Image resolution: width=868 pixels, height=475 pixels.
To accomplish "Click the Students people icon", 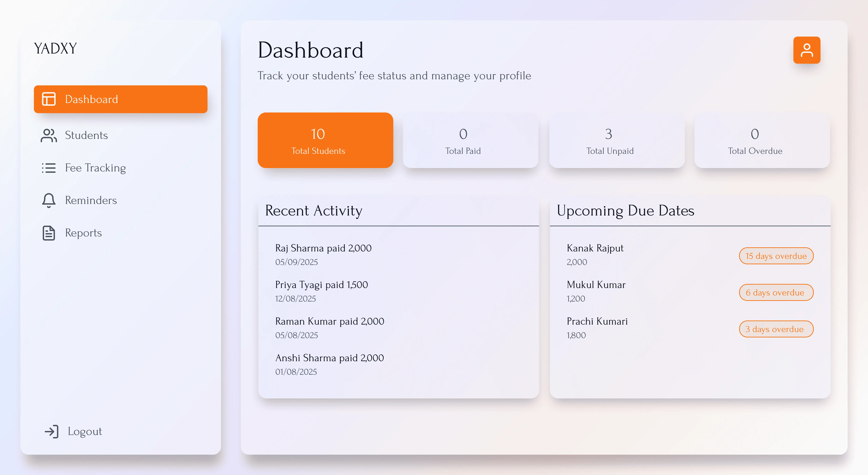I will 49,135.
